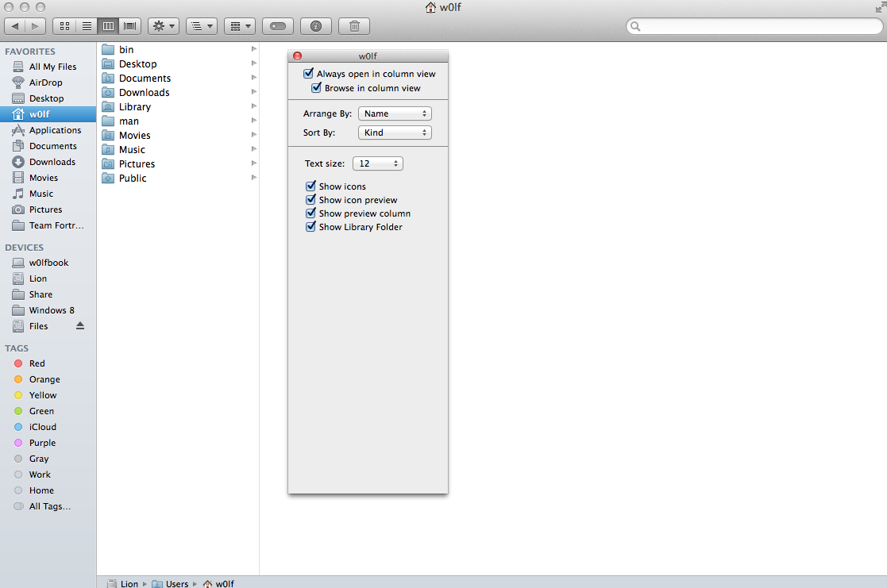Go forward with the right arrow toolbar button
This screenshot has width=887, height=588.
click(x=35, y=26)
